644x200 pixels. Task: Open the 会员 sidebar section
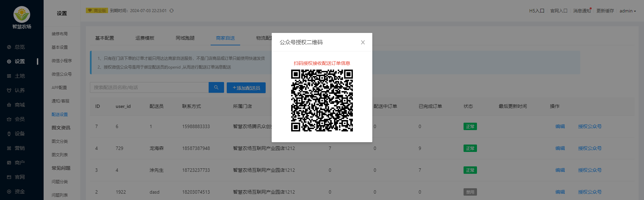[20, 119]
